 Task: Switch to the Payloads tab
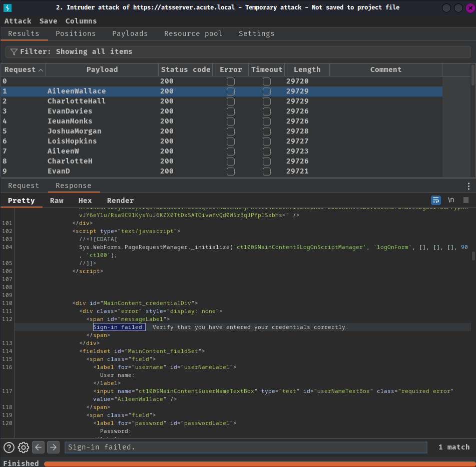pos(130,33)
